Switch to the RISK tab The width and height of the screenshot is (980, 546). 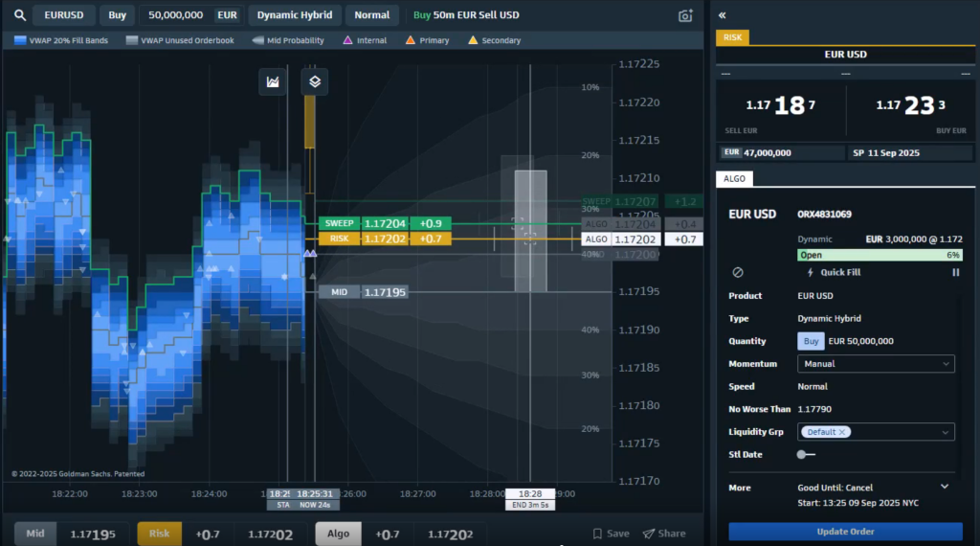pyautogui.click(x=733, y=37)
